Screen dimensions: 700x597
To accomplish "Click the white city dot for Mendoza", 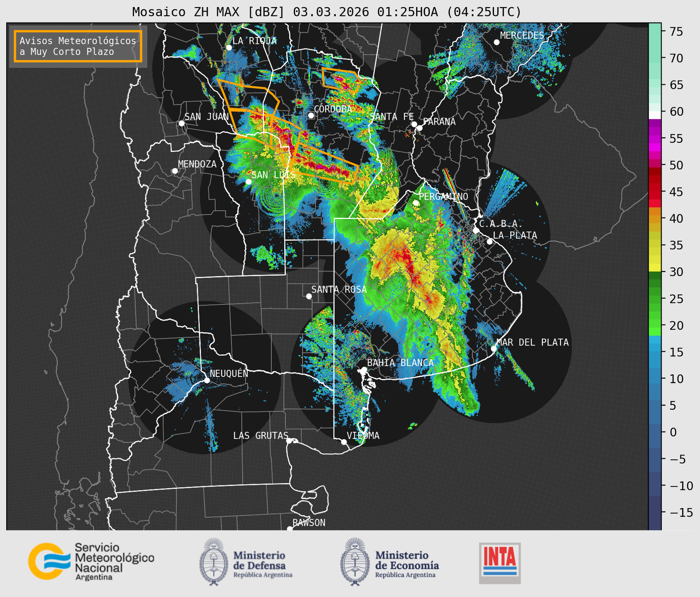I will (x=175, y=171).
